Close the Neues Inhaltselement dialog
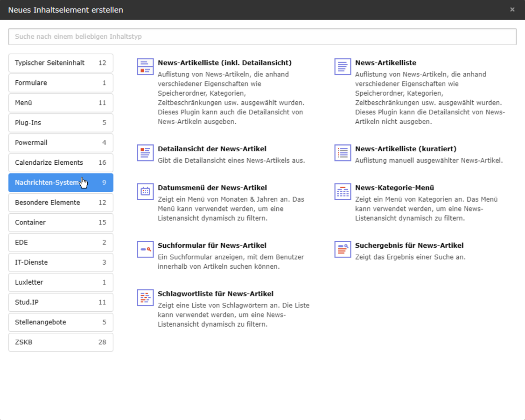The image size is (525, 420). click(x=512, y=10)
